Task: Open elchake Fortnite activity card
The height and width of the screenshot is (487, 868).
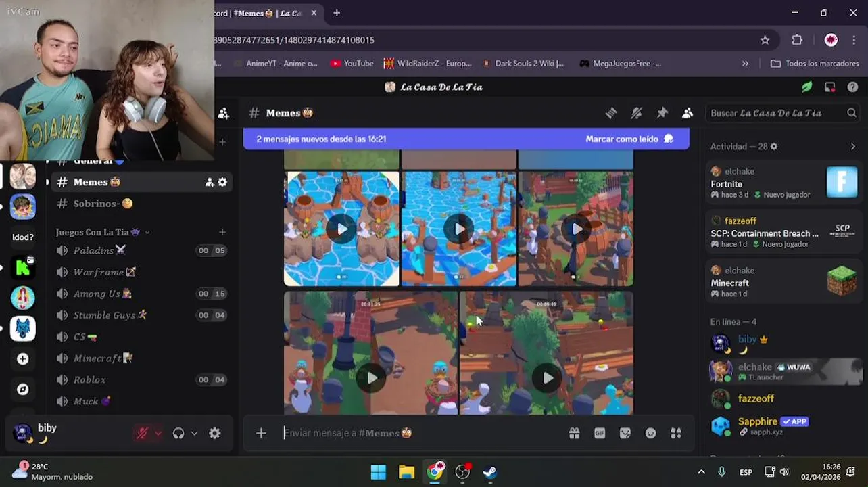Action: [784, 183]
